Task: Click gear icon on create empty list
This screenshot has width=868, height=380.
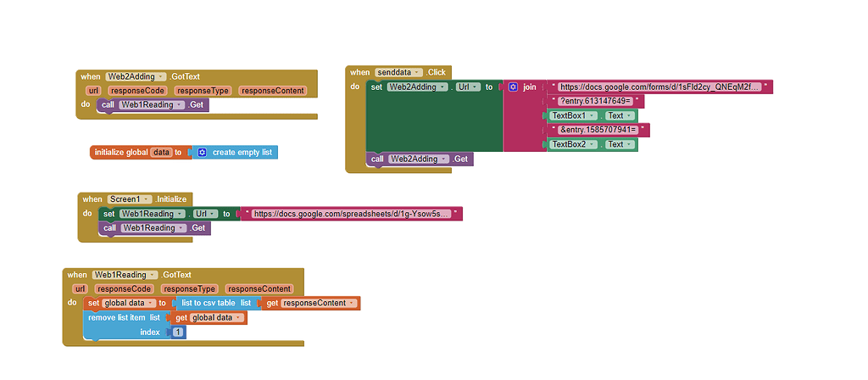Action: pos(202,153)
